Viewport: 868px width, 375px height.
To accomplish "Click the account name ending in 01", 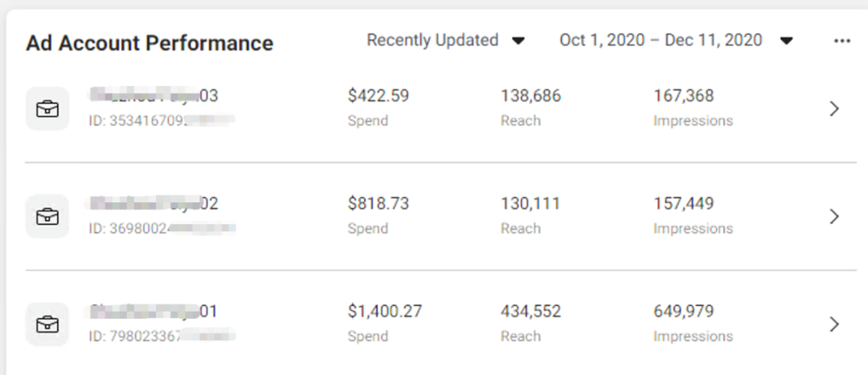I will (x=154, y=311).
